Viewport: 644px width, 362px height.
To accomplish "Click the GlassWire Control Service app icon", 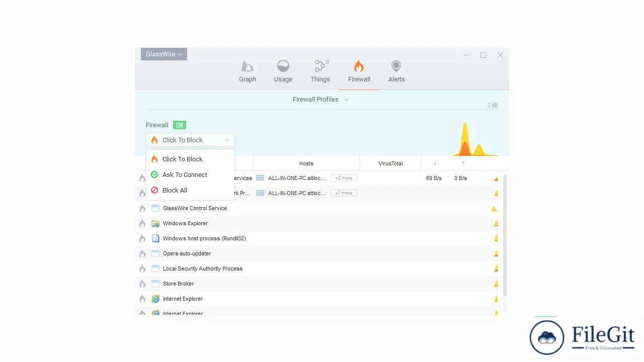I will point(155,208).
